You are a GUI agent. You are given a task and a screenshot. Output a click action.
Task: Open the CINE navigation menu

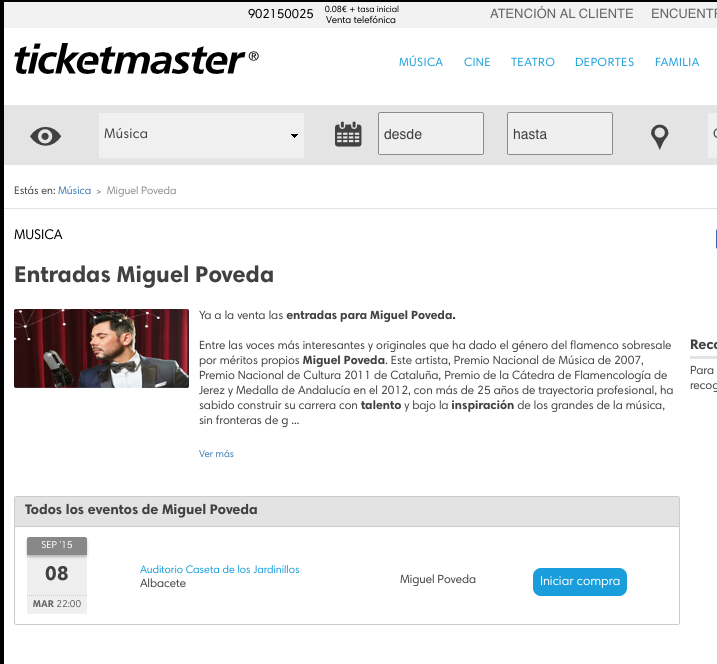coord(477,62)
